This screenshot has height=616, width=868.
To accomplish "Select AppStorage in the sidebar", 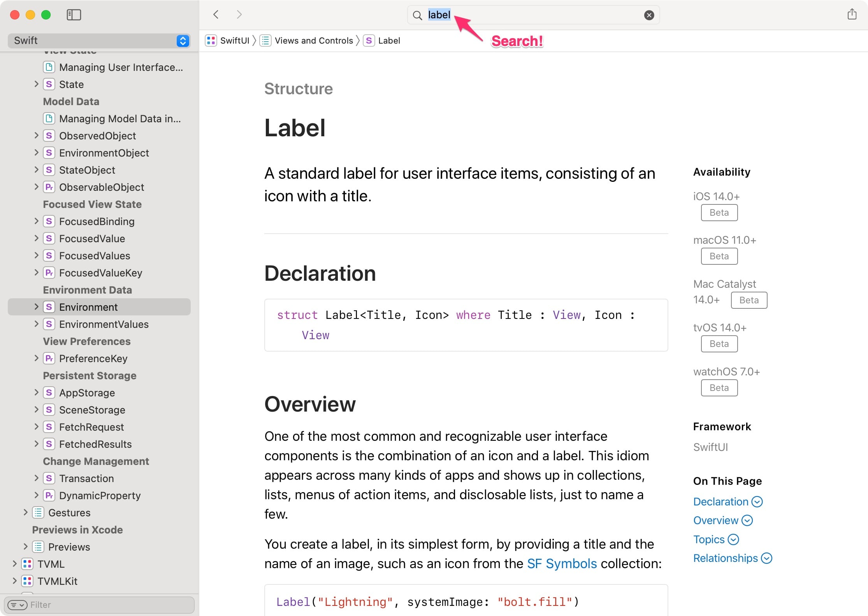I will (87, 392).
